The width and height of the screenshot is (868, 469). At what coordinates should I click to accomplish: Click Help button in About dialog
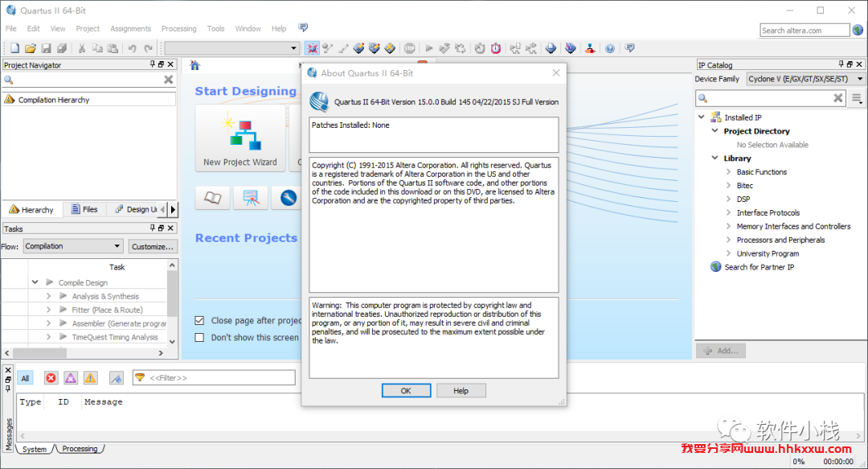pyautogui.click(x=461, y=391)
